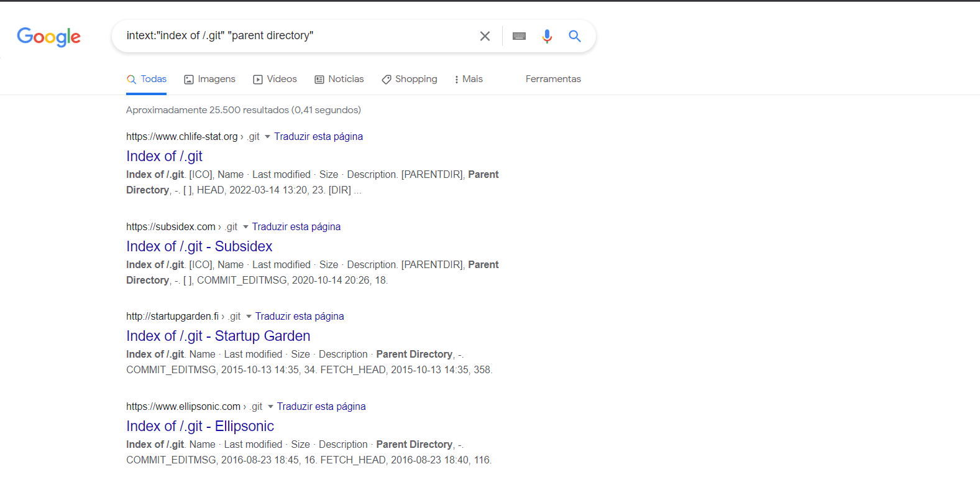This screenshot has width=980, height=492.
Task: Select the Todas tab
Action: (147, 79)
